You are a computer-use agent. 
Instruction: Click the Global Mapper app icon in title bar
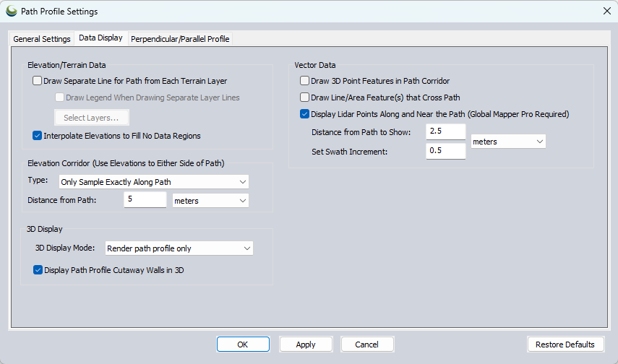12,11
